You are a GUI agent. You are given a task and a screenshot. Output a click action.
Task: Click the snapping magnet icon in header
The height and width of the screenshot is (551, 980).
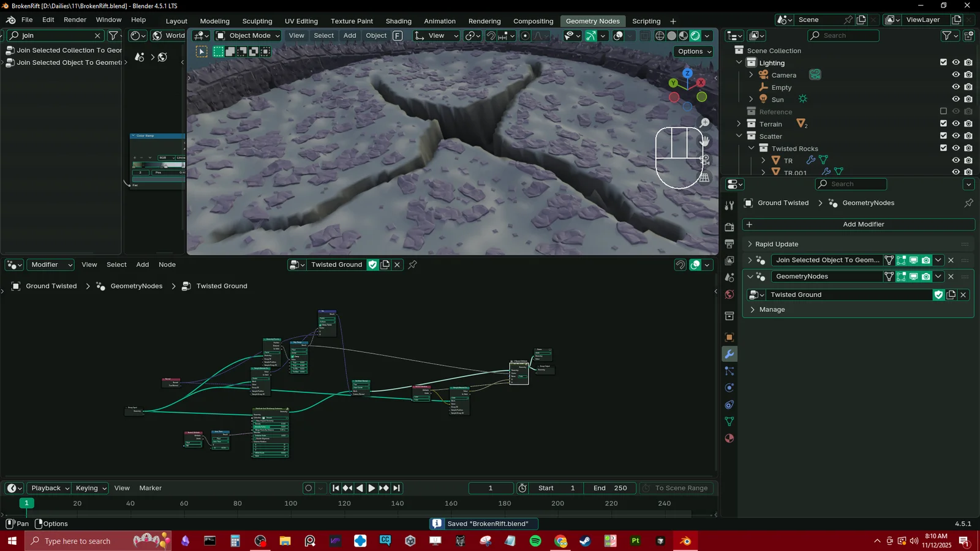click(x=490, y=36)
